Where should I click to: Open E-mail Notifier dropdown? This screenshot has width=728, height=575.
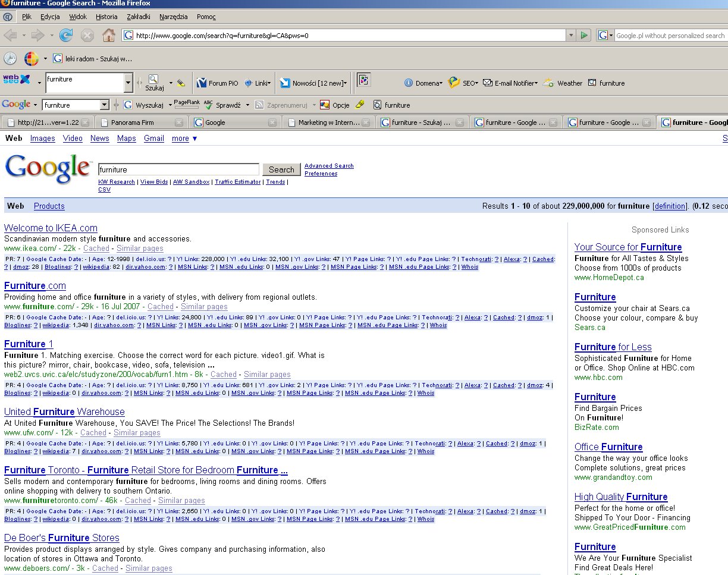(510, 83)
